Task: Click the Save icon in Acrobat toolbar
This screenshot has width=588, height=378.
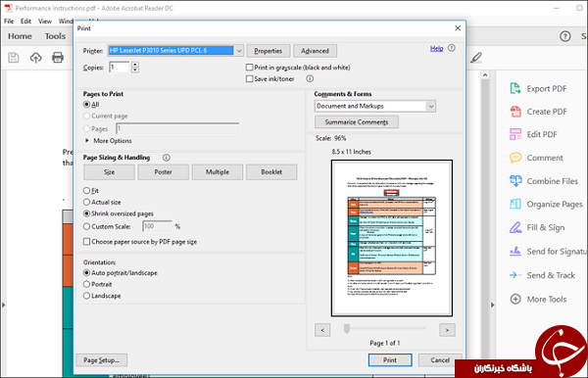Action: 14,58
